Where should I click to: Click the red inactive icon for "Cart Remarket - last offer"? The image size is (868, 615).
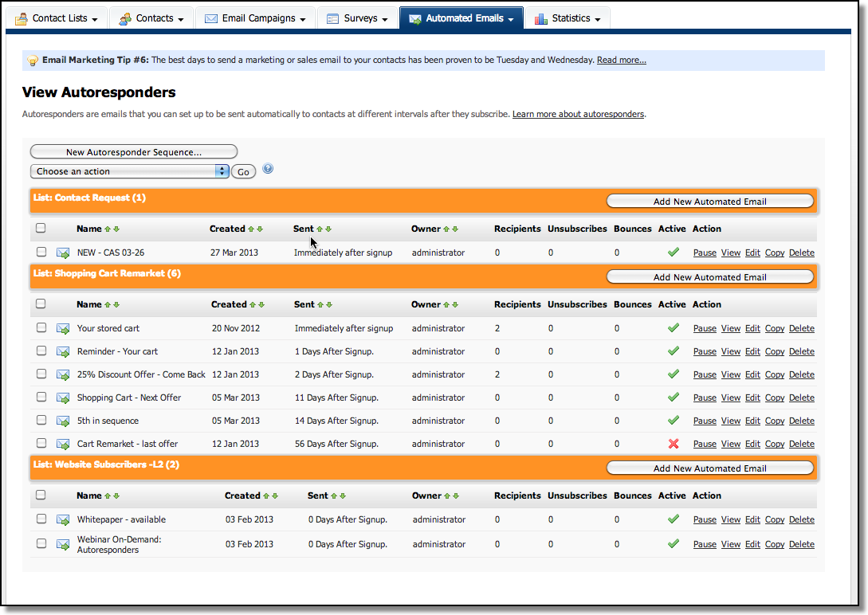point(672,444)
